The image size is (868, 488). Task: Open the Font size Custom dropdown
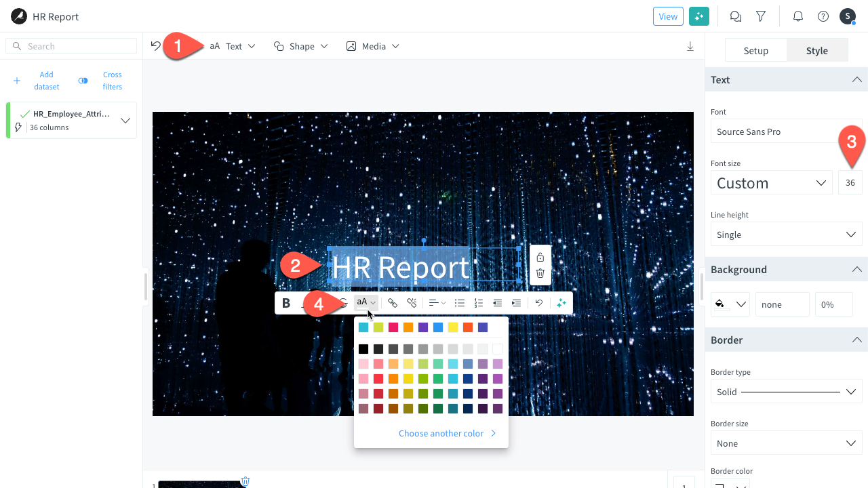pyautogui.click(x=771, y=183)
